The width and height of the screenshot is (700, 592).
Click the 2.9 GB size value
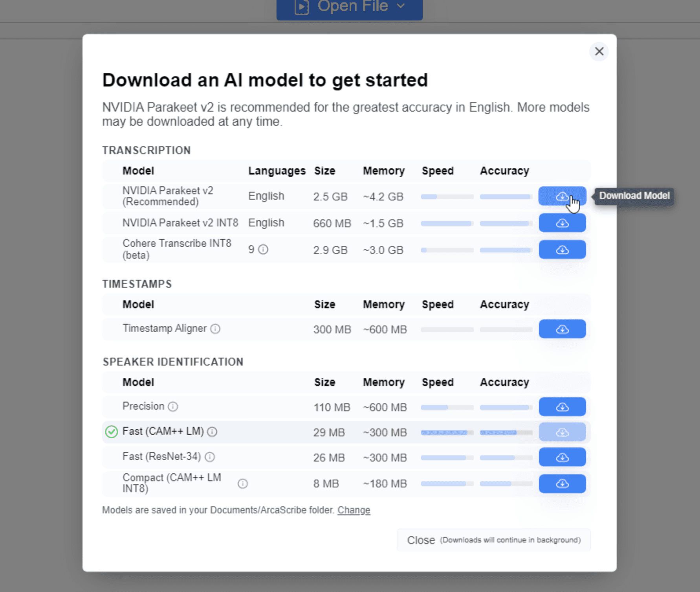tap(330, 250)
